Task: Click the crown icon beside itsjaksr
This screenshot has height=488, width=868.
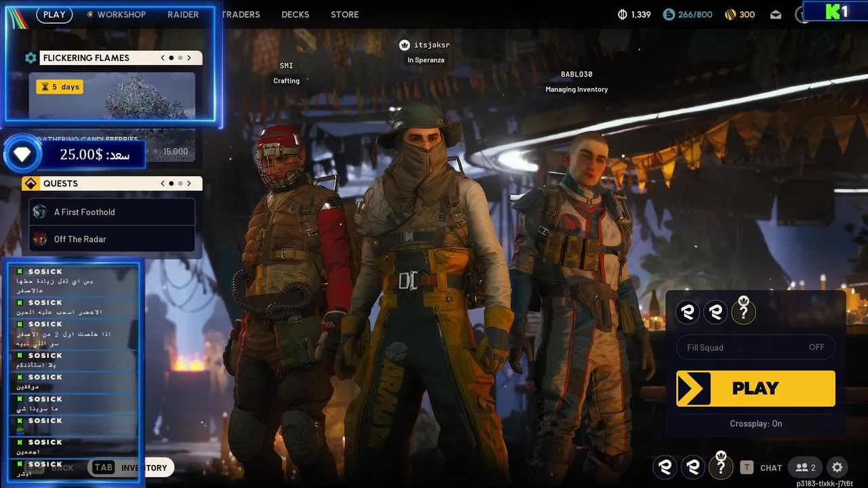Action: pyautogui.click(x=405, y=45)
